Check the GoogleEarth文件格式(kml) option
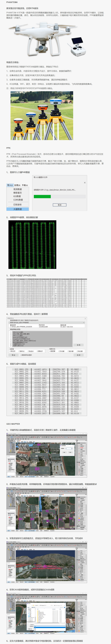Image resolution: width=111 pixels, height=644 pixels. coord(11,339)
